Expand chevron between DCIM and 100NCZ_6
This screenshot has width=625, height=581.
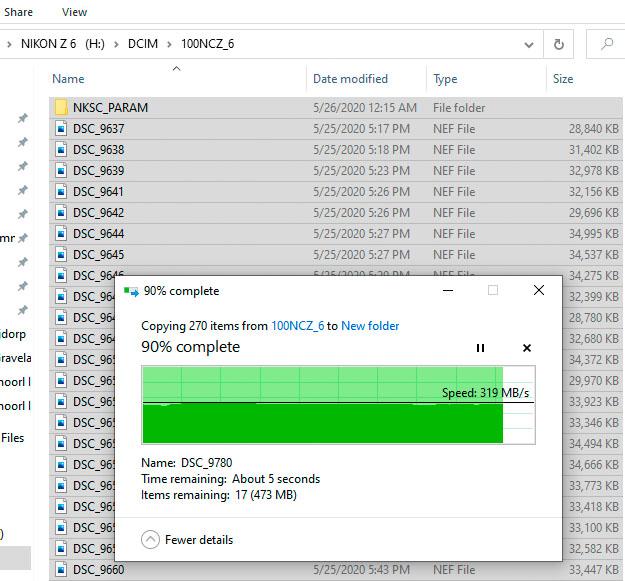point(169,44)
